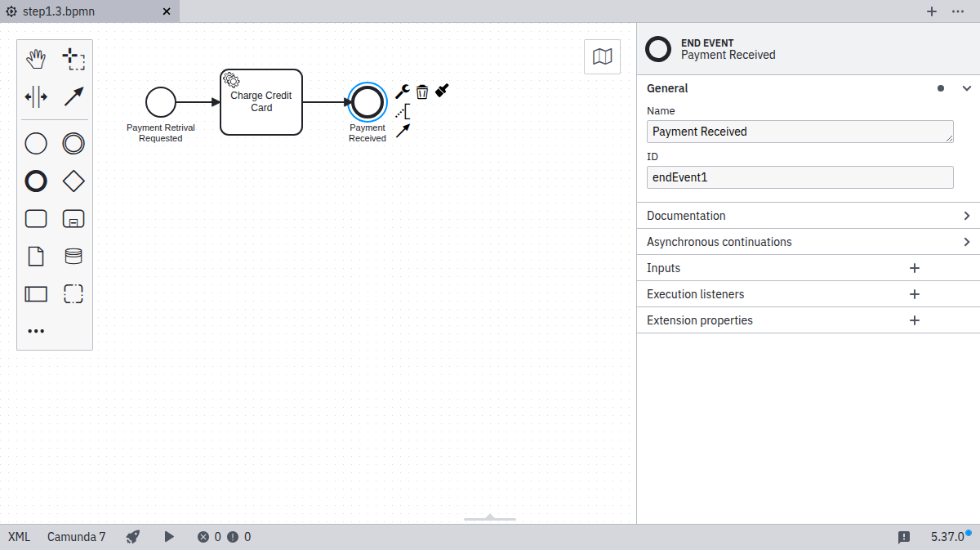The image size is (980, 550).
Task: Expand Asynchronous continuations section
Action: 967,242
